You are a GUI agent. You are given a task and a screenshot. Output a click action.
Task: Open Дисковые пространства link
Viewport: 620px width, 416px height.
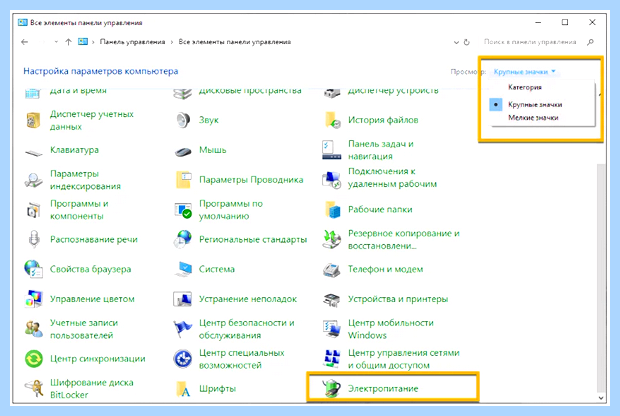[x=250, y=90]
